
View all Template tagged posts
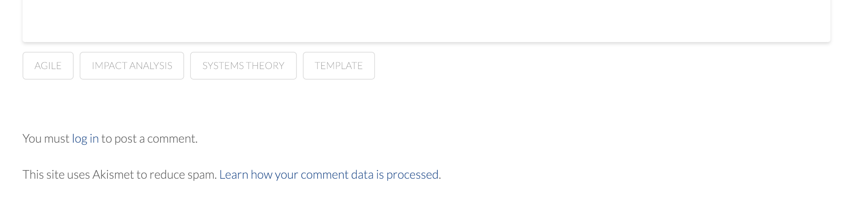[x=339, y=66]
